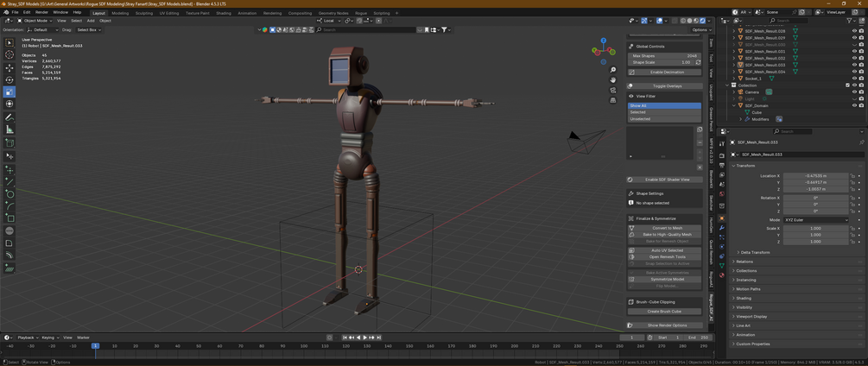Select the Rotate tool
868x366 pixels.
click(10, 79)
